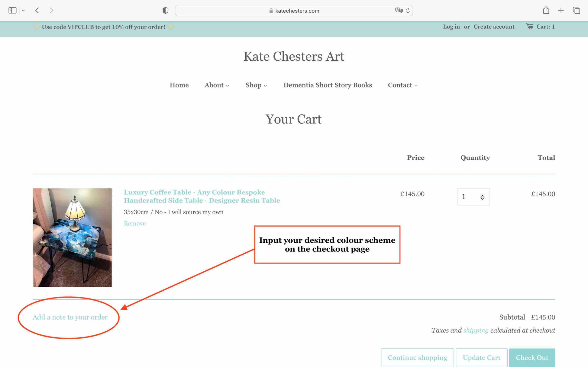Click the shield/privacy icon in the address bar
Viewport: 588px width, 367px height.
click(165, 10)
